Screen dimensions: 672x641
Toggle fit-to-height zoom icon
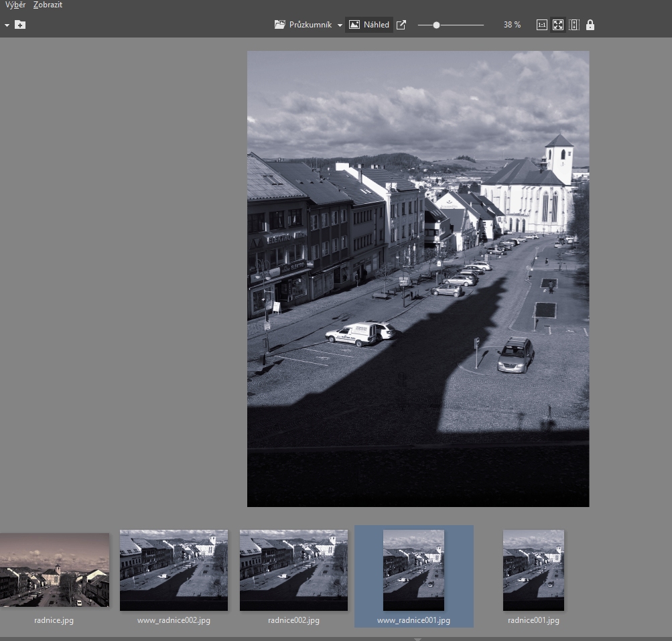click(574, 25)
